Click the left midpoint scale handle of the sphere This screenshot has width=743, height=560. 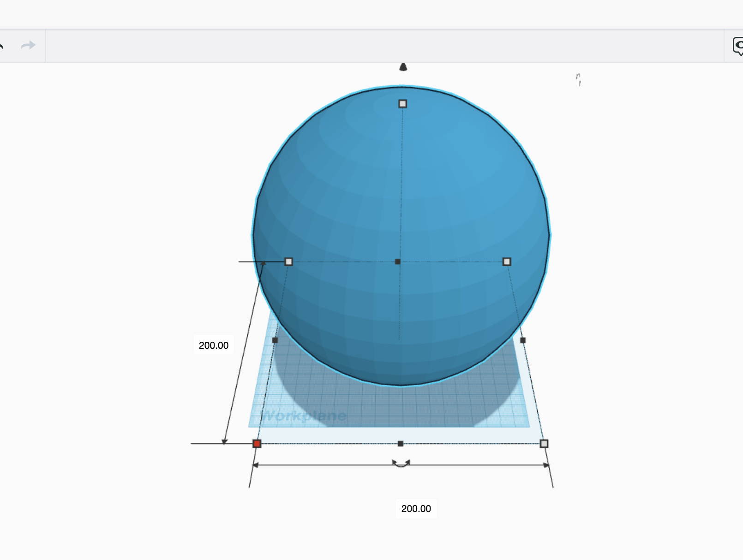coord(289,262)
